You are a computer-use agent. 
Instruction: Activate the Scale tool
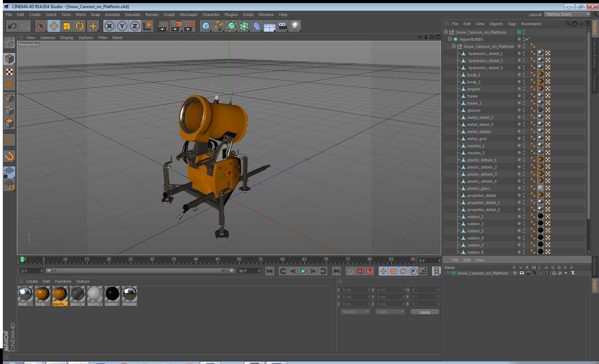[67, 26]
